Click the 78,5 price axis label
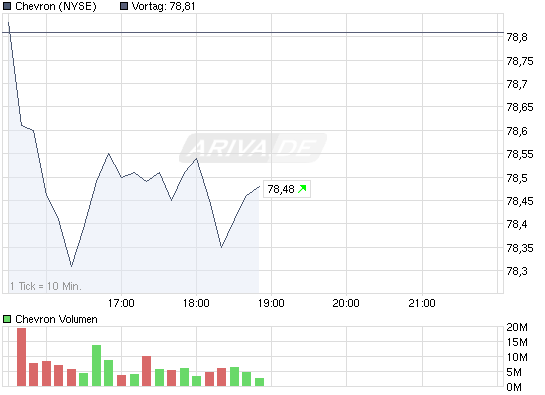Viewport: 545px width, 395px height. click(517, 178)
